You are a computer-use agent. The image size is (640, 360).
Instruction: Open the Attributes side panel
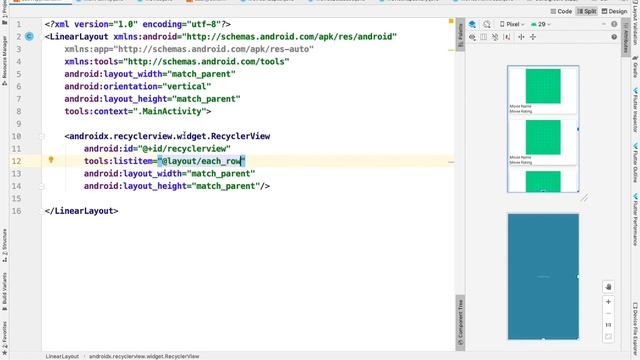tap(625, 38)
